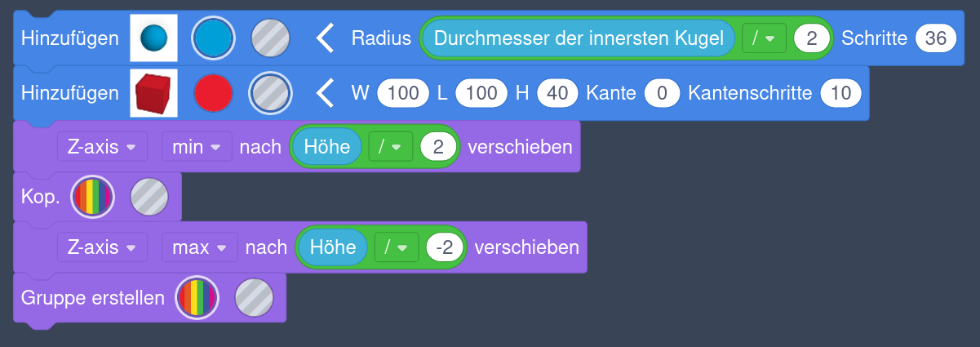The width and height of the screenshot is (980, 347).
Task: Select the blue solid color circle
Action: click(x=213, y=38)
